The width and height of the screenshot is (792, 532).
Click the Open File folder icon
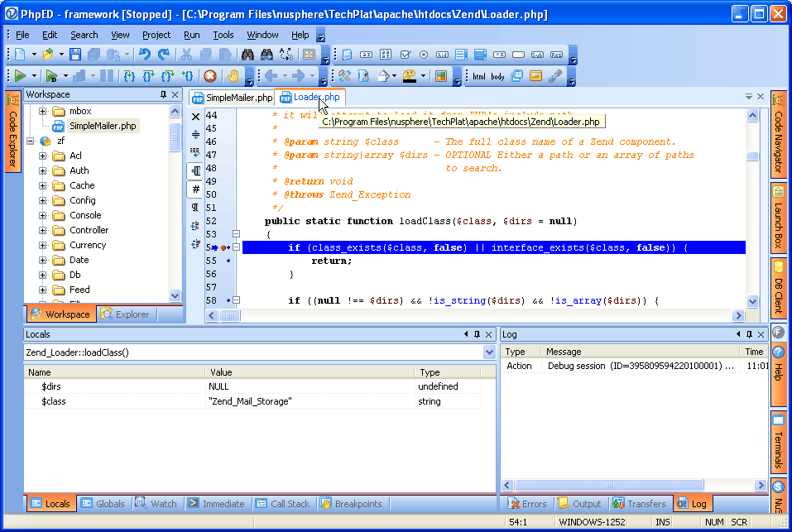pos(48,55)
